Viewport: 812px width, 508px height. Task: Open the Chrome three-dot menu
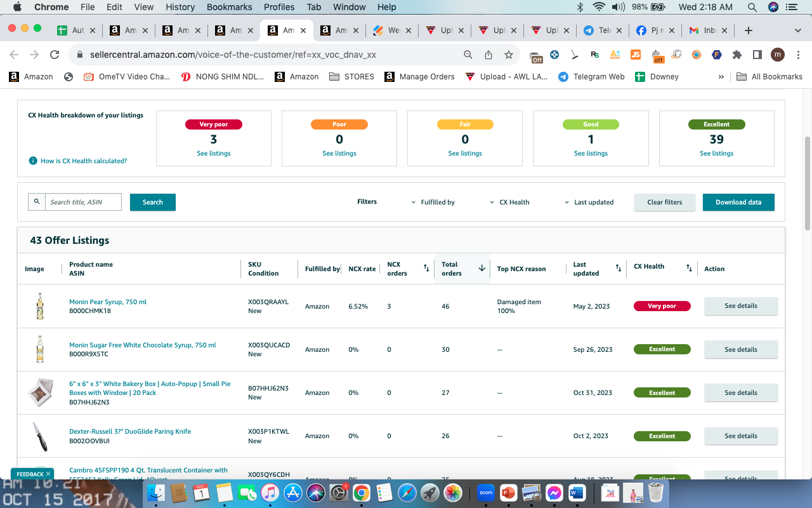(797, 55)
